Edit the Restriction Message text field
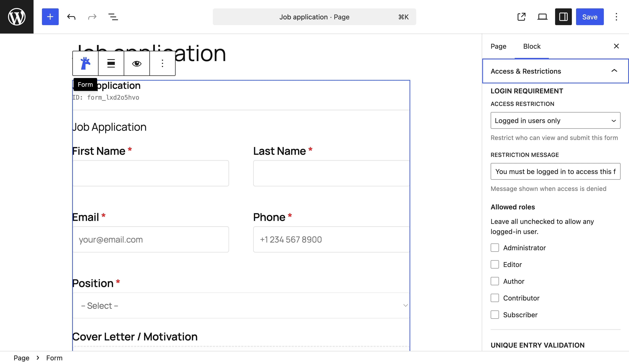 555,171
